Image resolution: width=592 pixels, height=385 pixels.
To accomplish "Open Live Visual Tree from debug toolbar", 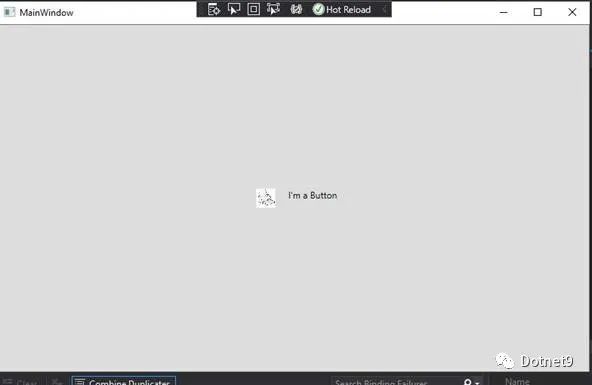I will click(x=214, y=9).
